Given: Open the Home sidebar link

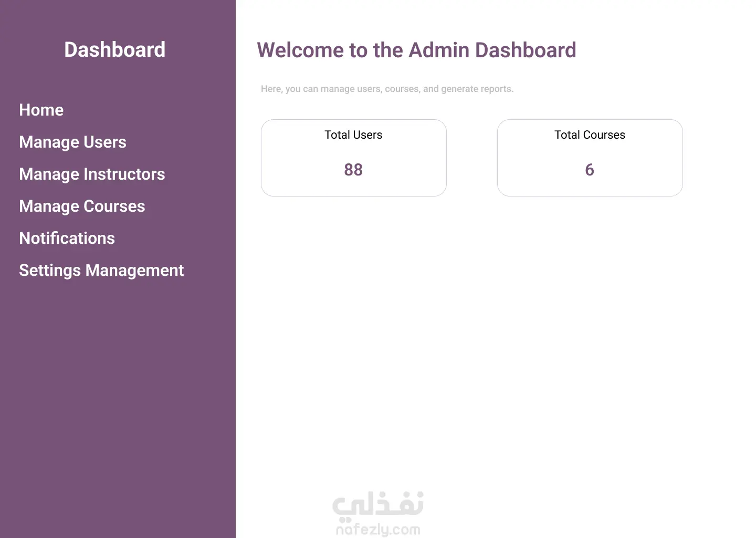Looking at the screenshot, I should tap(41, 110).
